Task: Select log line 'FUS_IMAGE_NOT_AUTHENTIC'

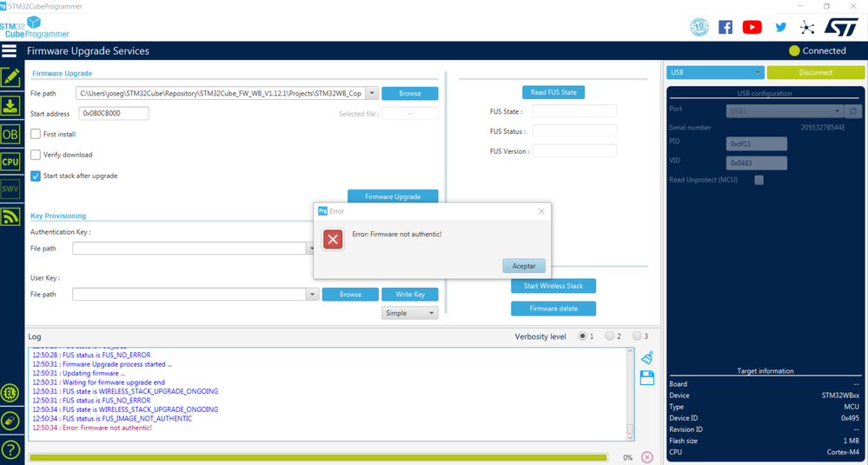Action: coord(112,419)
